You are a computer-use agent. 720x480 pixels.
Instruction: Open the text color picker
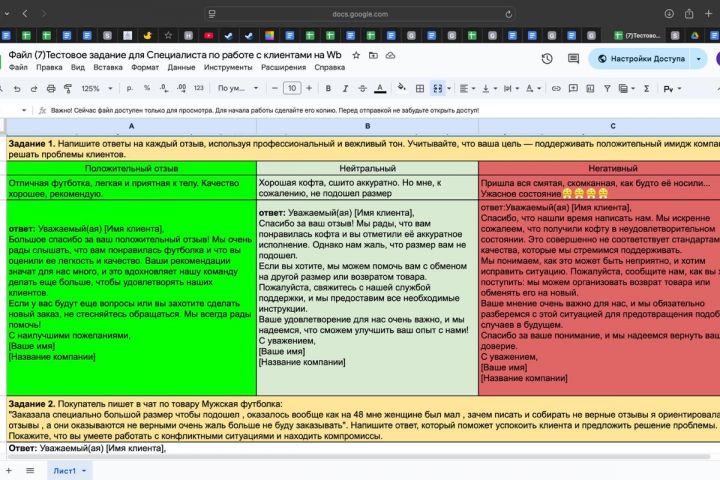380,88
